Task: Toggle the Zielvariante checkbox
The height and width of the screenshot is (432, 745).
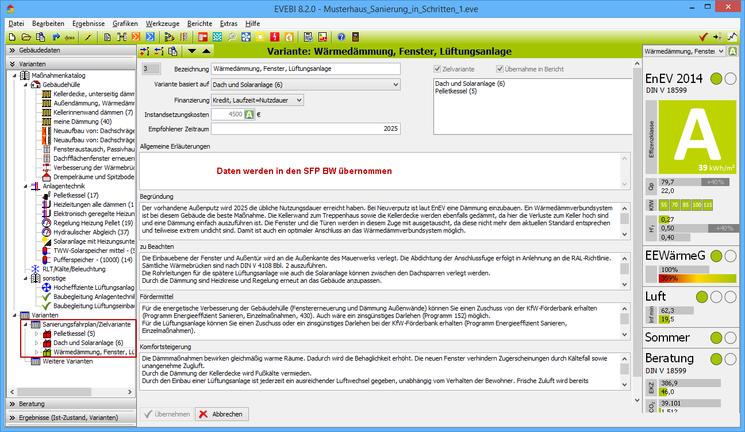Action: tap(437, 69)
